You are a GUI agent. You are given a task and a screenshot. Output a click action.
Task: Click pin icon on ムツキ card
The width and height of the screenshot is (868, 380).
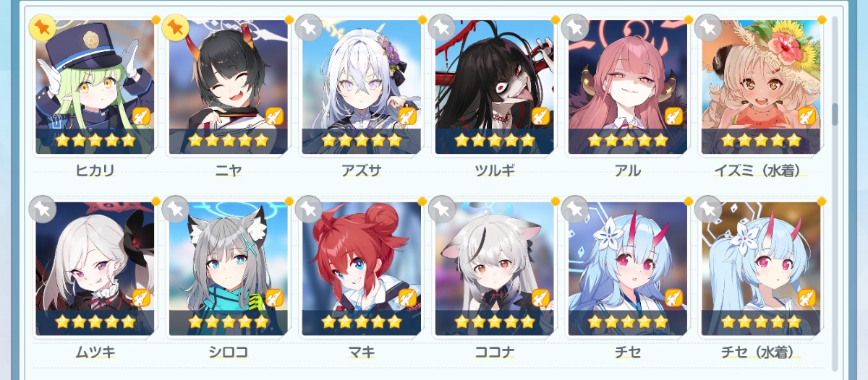43,209
